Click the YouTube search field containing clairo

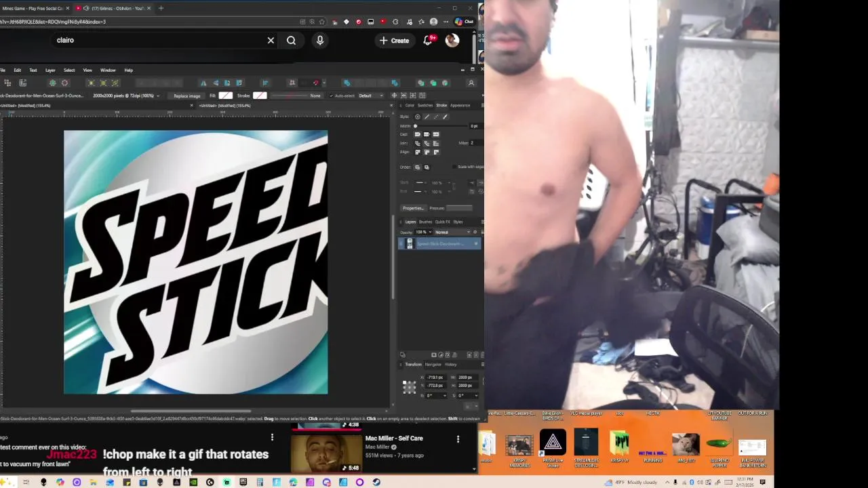pyautogui.click(x=159, y=40)
